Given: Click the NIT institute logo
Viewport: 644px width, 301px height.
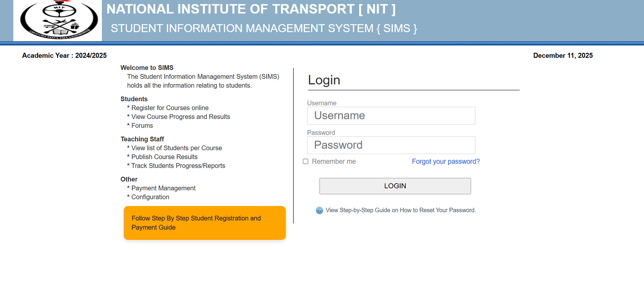Looking at the screenshot, I should [x=58, y=20].
